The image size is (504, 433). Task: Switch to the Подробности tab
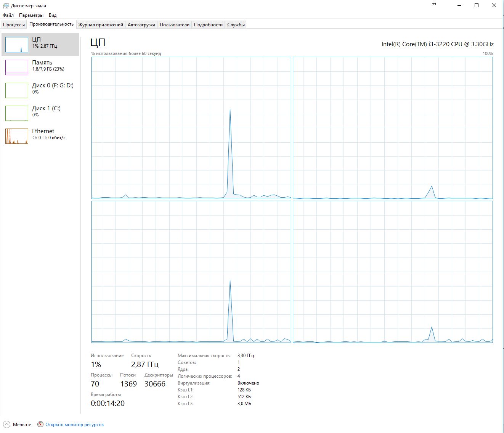tap(208, 25)
